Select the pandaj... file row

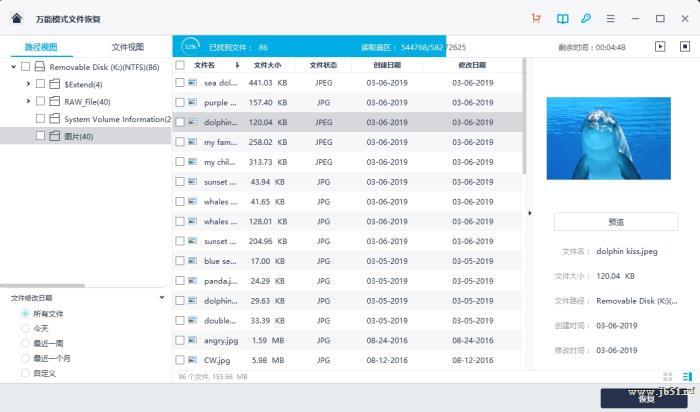point(347,281)
